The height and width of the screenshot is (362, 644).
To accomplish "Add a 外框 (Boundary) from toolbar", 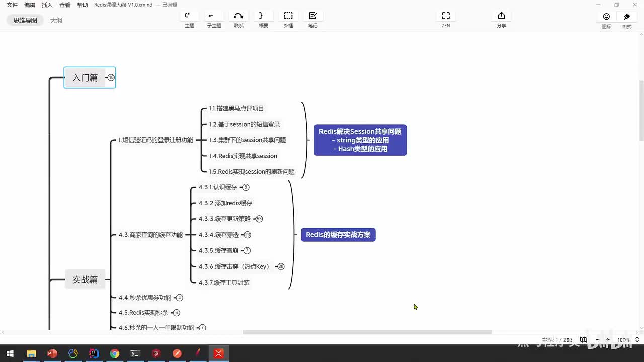I will click(x=288, y=16).
